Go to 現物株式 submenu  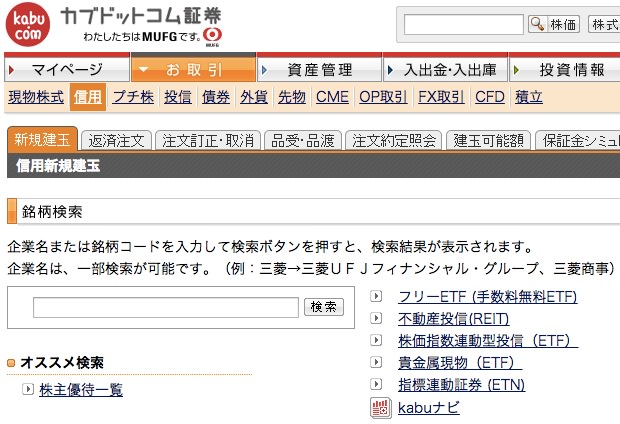pos(36,97)
